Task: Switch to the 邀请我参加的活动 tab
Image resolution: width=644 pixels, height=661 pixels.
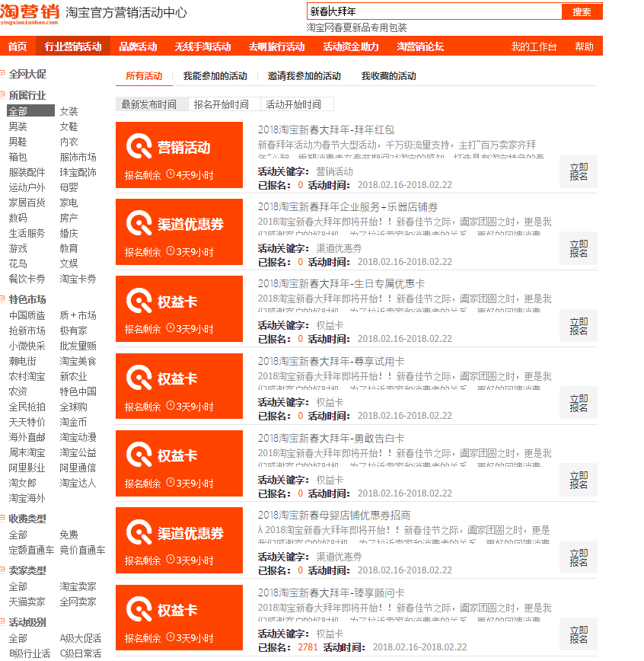Action: pyautogui.click(x=304, y=76)
